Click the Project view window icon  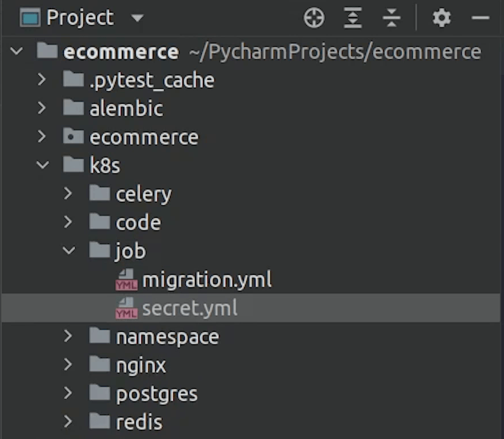[x=30, y=18]
